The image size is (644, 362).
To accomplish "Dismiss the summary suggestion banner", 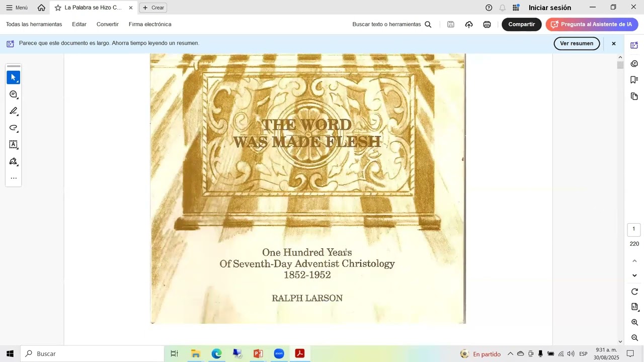I will [x=614, y=44].
